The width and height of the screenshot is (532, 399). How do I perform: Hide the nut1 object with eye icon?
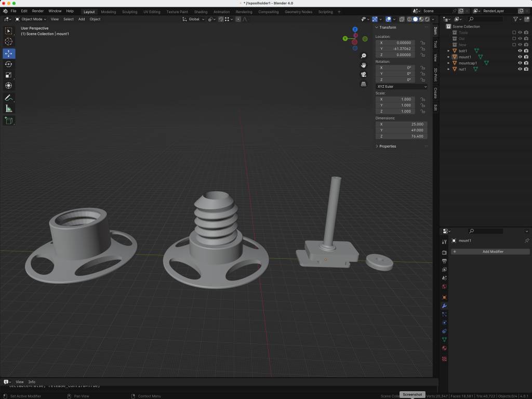click(x=520, y=69)
